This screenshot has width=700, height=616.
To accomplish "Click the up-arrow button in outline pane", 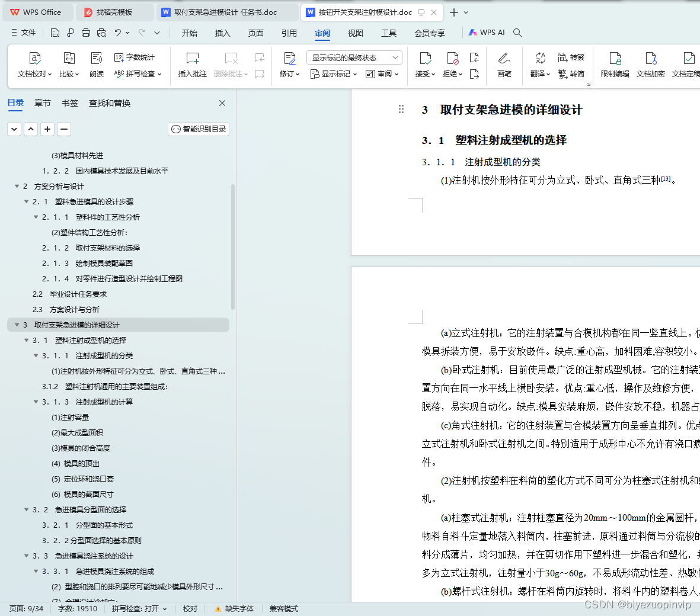I will pos(31,129).
